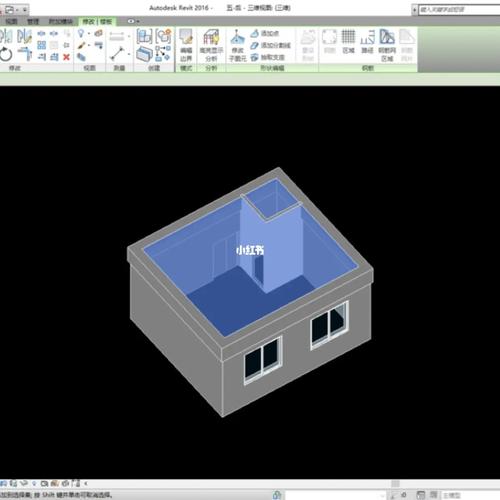500x500 pixels.
Task: Click the Shape Editing panel label
Action: point(272,68)
